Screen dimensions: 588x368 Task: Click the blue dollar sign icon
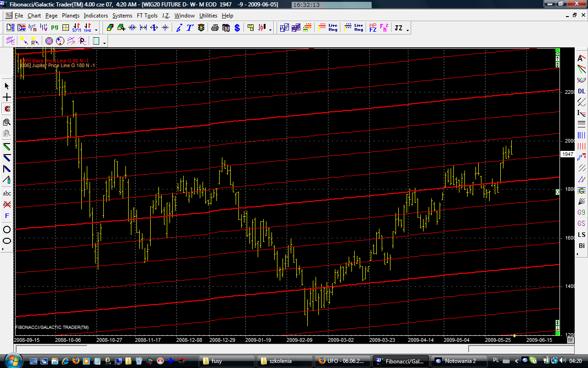point(237,28)
